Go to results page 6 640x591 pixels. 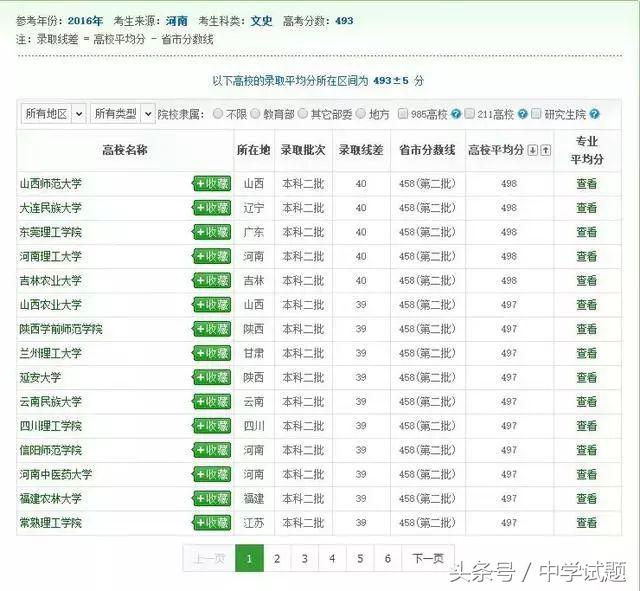(x=388, y=558)
